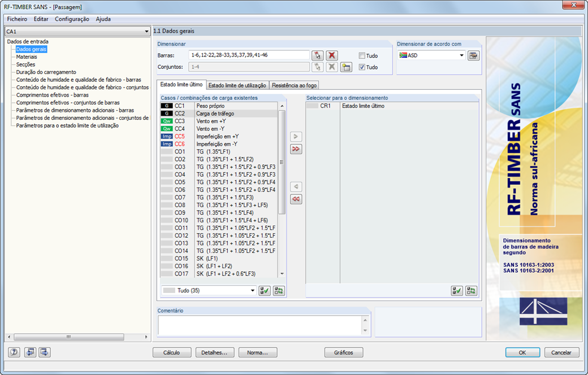
Task: Go to previous table icon
Action: click(x=30, y=352)
